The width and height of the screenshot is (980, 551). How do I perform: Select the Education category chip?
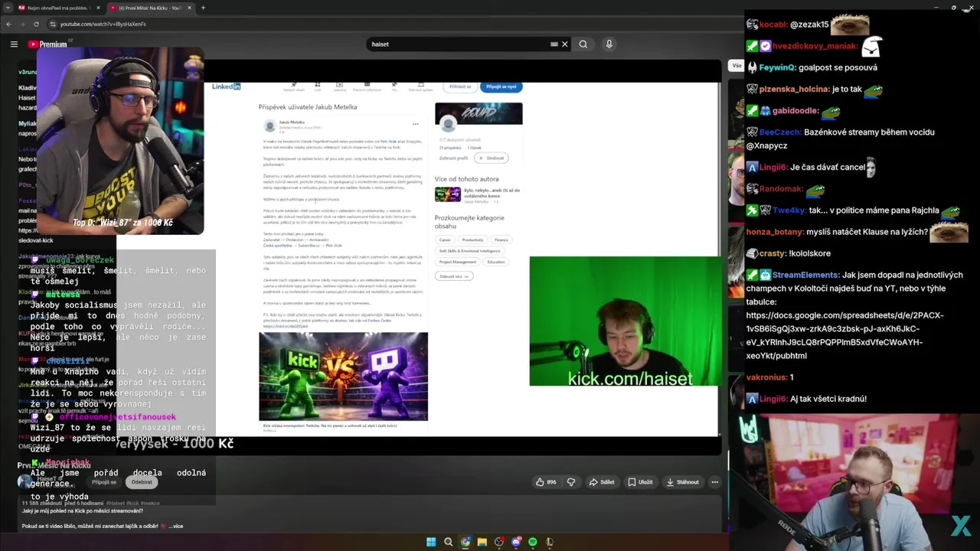pos(496,262)
